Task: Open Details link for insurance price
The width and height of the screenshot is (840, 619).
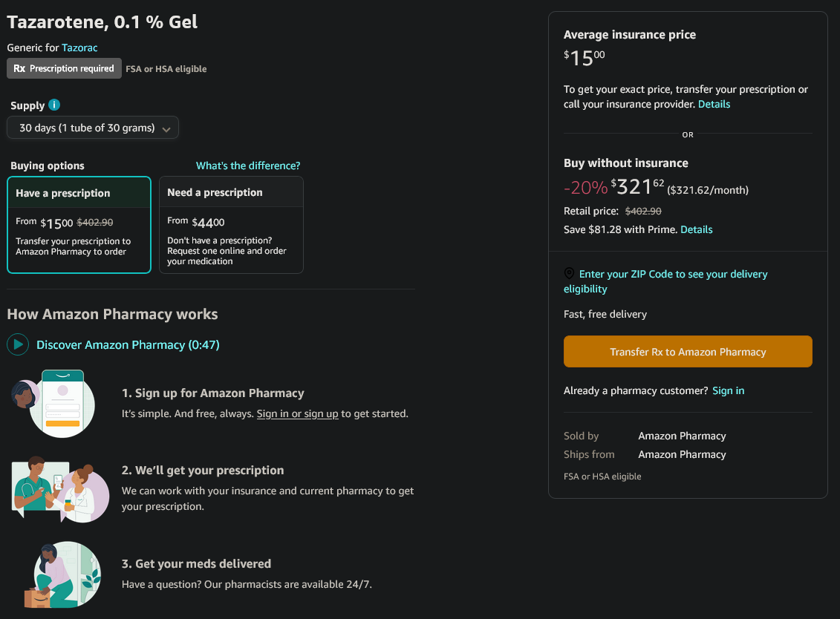Action: click(x=714, y=104)
